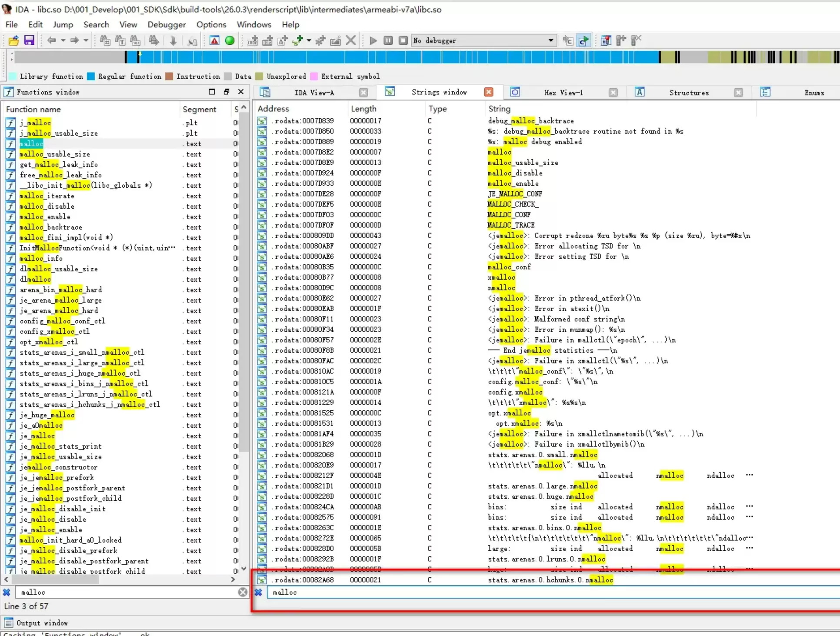
Task: Click the Strings window filter text field
Action: point(552,592)
